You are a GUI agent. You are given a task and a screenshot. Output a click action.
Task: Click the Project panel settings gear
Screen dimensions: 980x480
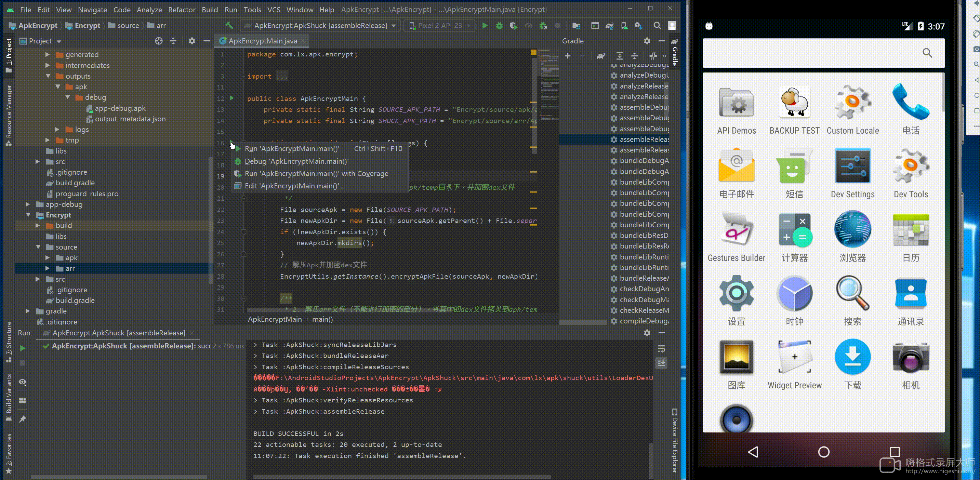(x=192, y=41)
